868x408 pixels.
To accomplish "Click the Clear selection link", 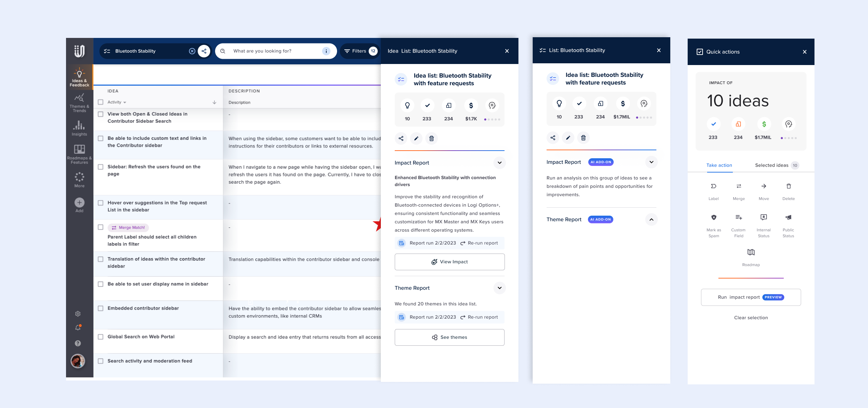I will click(751, 318).
